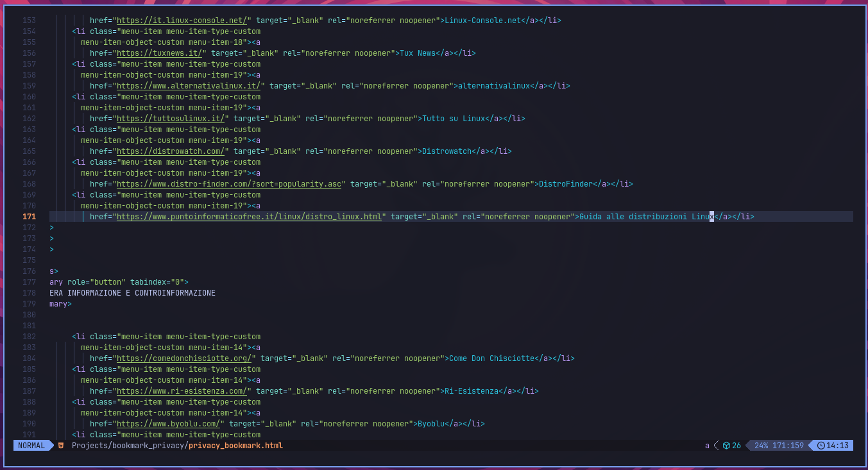The image size is (868, 470).
Task: Click the anchor text 'Distrowatch'
Action: (447, 151)
